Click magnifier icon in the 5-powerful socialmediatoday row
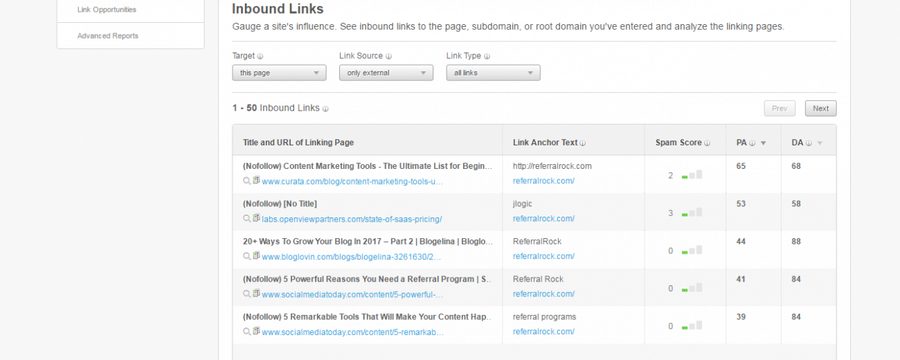The height and width of the screenshot is (360, 900). [x=247, y=294]
